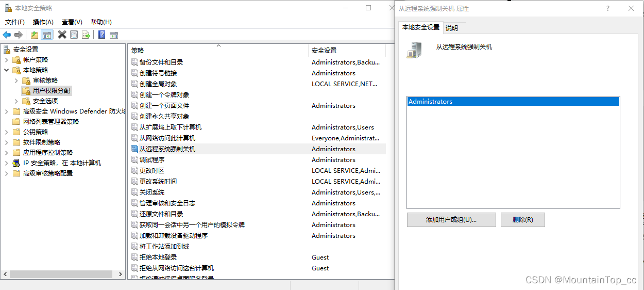Click the Back arrow toolbar icon
This screenshot has width=644, height=290.
coord(7,35)
